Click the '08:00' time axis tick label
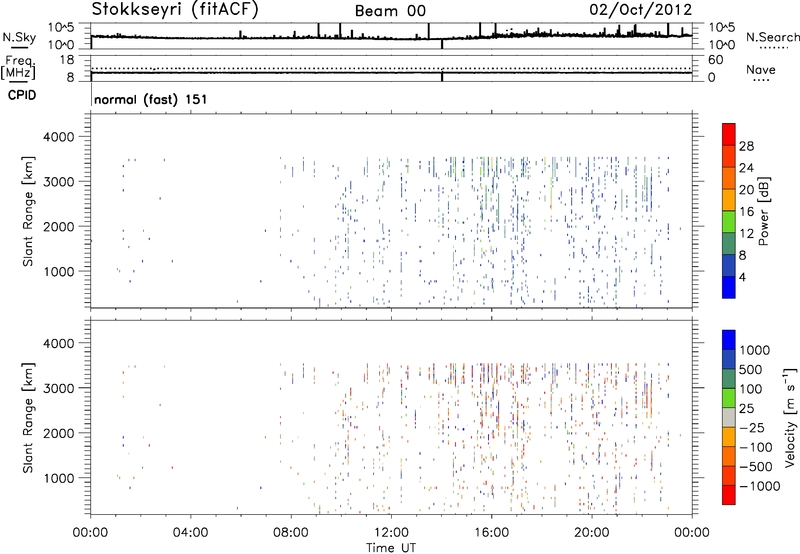Image resolution: width=800 pixels, height=554 pixels. tap(291, 532)
